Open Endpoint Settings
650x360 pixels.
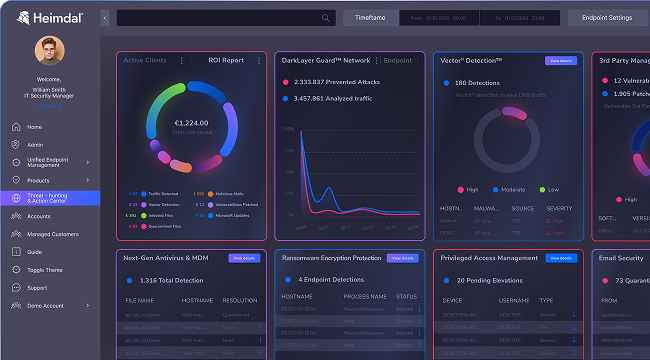pyautogui.click(x=607, y=18)
